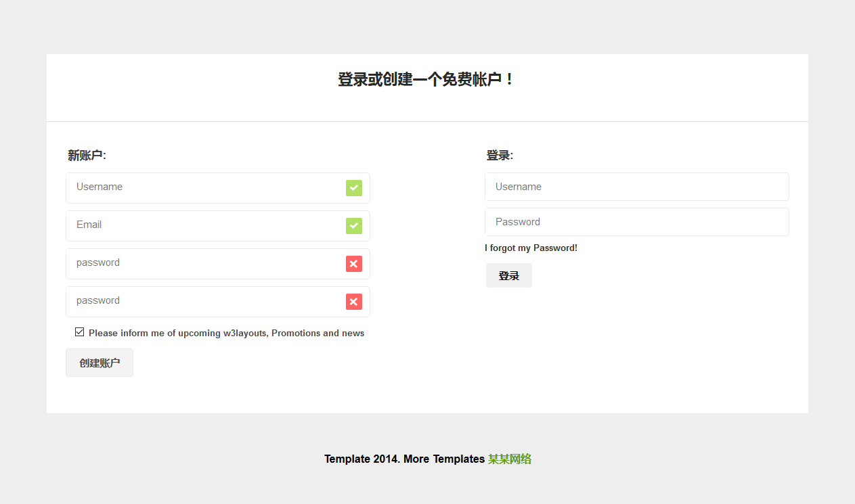Focus the first new account password field
The height and width of the screenshot is (504, 855).
pos(218,264)
